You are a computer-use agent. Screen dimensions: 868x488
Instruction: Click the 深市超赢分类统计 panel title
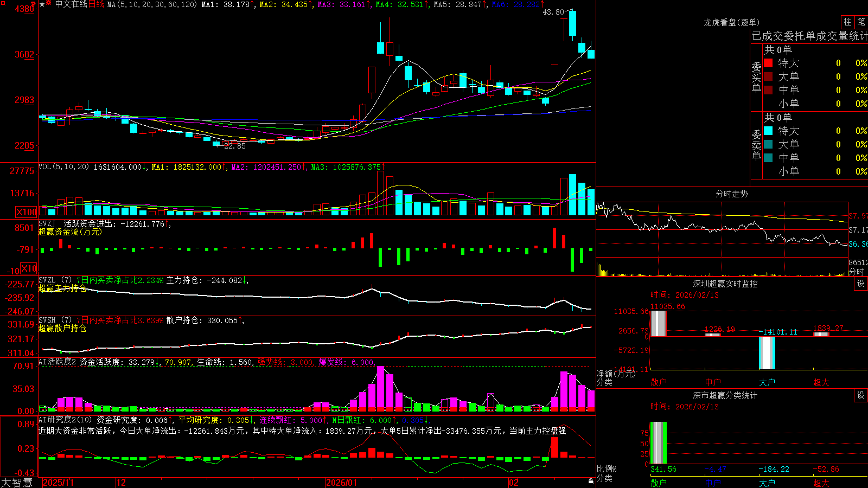coord(725,395)
